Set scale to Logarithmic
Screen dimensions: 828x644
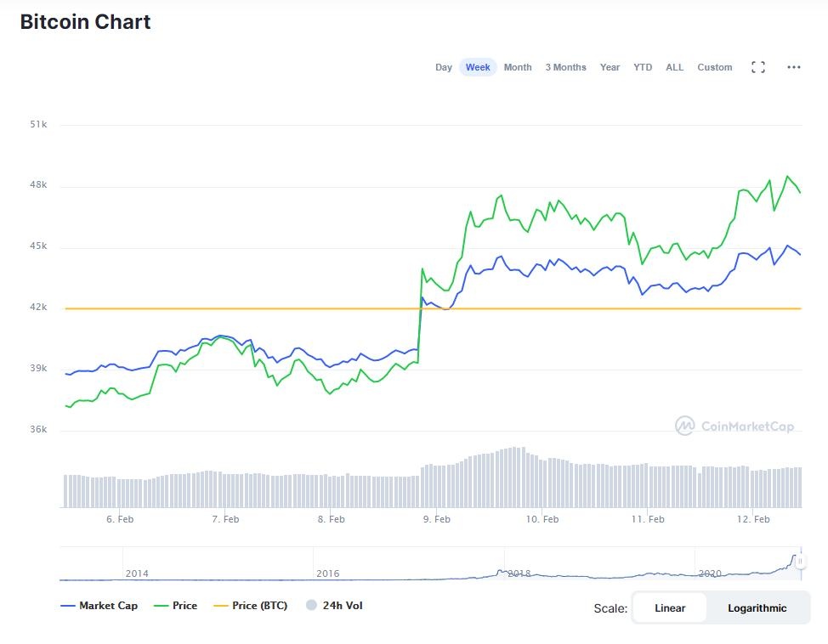pyautogui.click(x=757, y=607)
